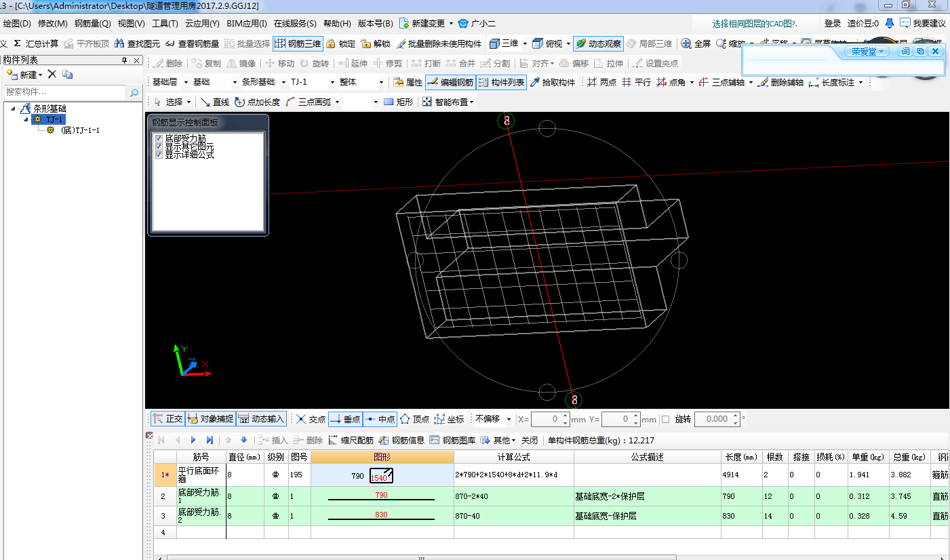Toggle 显示详细公式 checkbox
The width and height of the screenshot is (950, 560).
159,155
